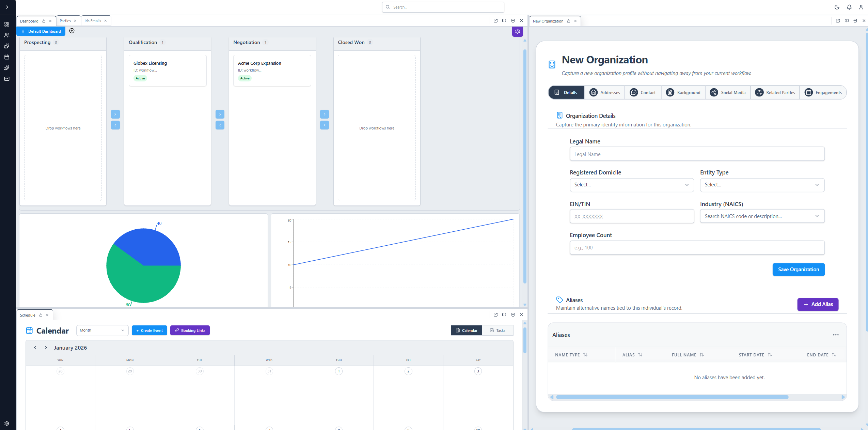
Task: Toggle the lock on the Dashboard tab
Action: (45, 21)
